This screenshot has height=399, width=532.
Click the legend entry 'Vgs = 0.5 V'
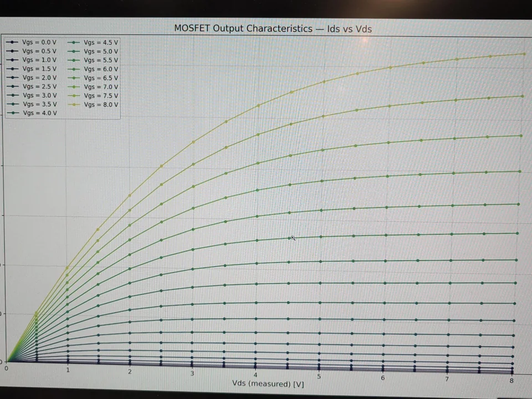(x=31, y=51)
